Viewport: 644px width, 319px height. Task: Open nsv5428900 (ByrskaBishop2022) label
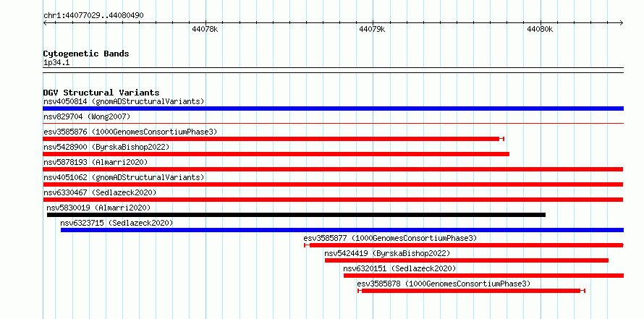(106, 147)
